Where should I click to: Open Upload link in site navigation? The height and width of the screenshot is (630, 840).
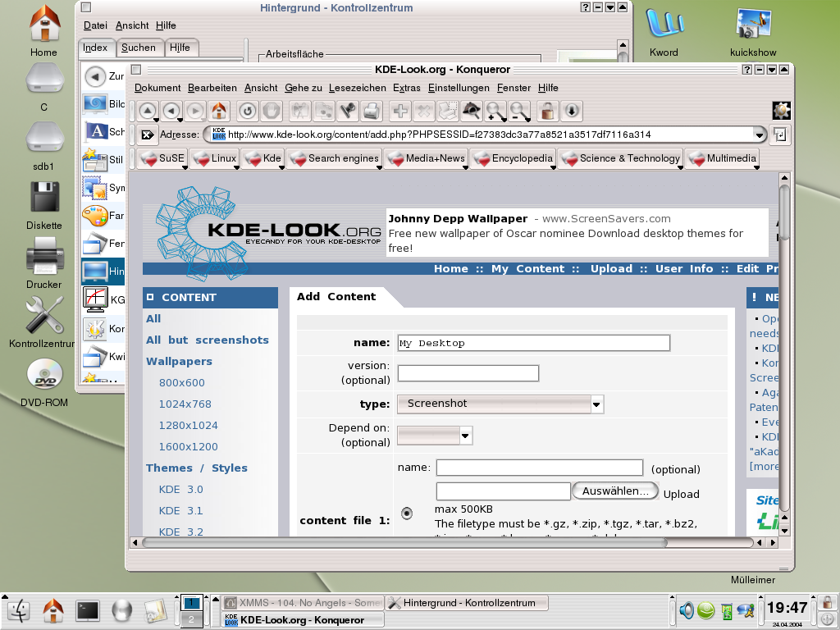coord(611,269)
